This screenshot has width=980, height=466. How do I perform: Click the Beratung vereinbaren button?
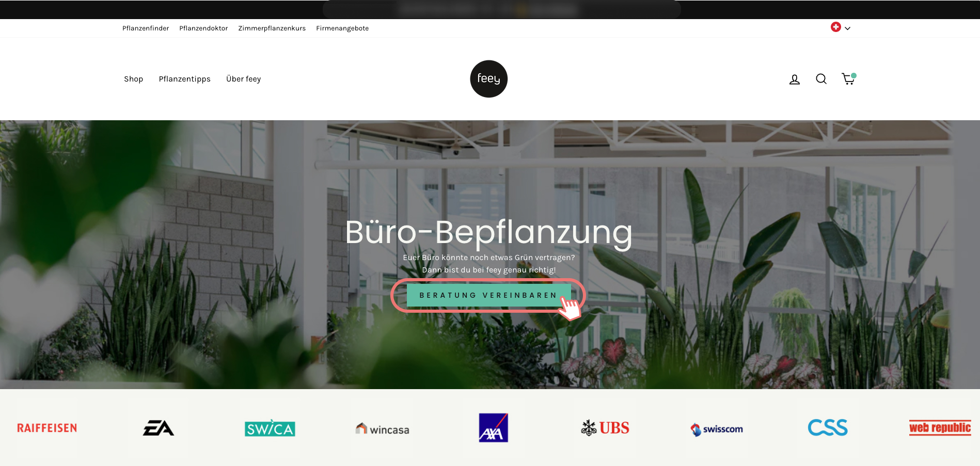(x=488, y=295)
